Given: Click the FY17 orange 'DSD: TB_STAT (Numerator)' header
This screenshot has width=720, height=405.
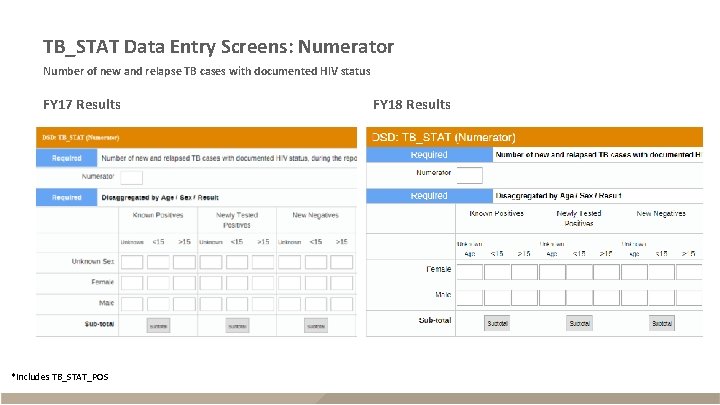Looking at the screenshot, I should (x=197, y=137).
